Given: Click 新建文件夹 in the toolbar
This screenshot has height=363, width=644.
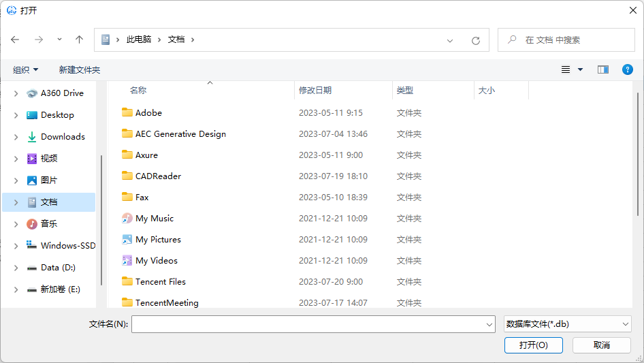Looking at the screenshot, I should (x=79, y=70).
